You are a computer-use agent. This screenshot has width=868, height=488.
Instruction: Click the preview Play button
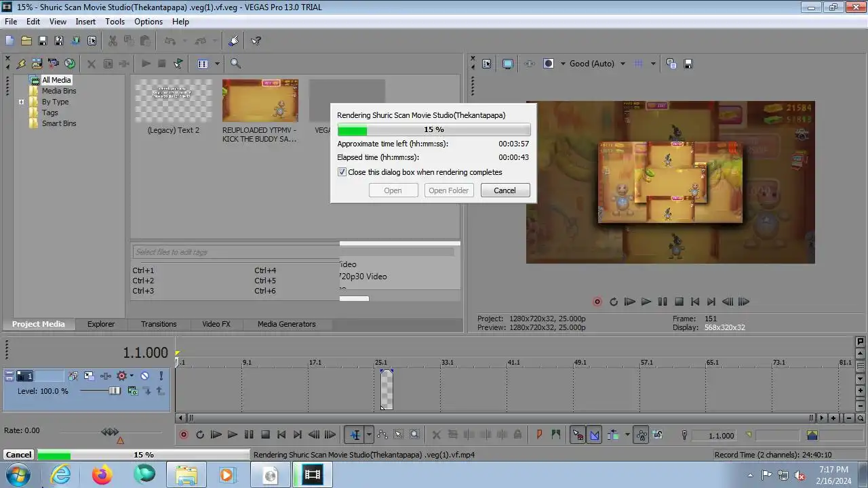(646, 302)
